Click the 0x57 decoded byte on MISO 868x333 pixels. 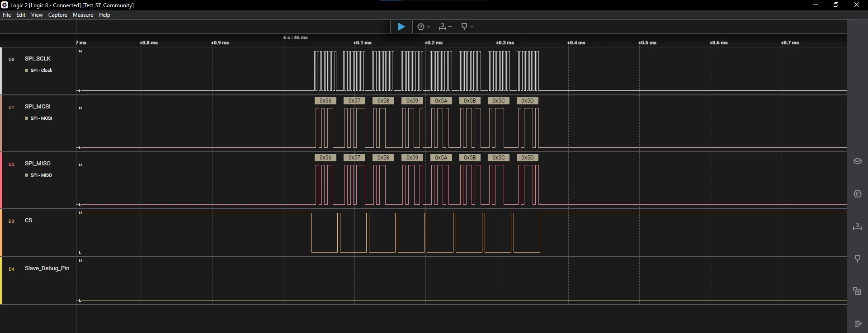354,158
